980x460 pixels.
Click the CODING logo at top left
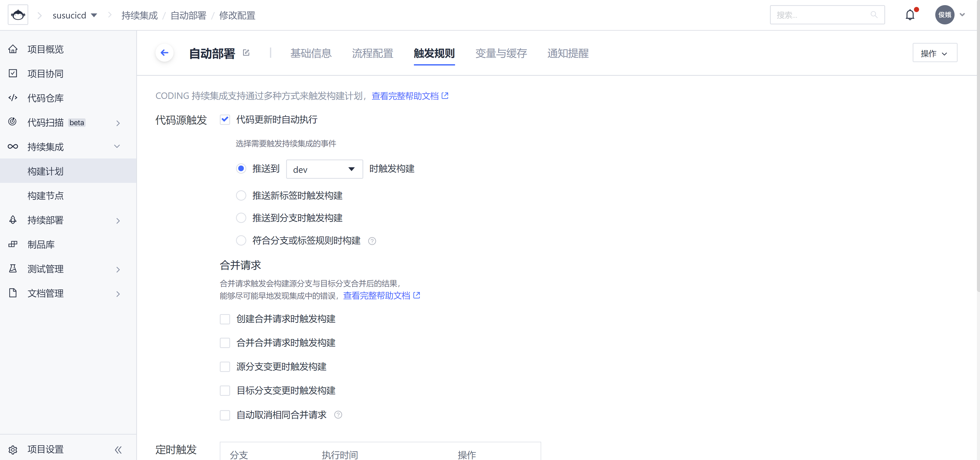[18, 15]
